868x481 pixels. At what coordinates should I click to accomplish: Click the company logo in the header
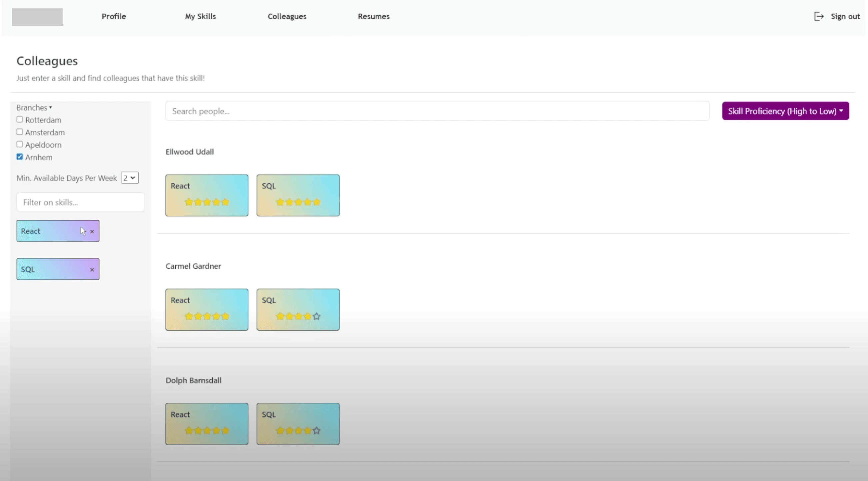click(x=37, y=17)
